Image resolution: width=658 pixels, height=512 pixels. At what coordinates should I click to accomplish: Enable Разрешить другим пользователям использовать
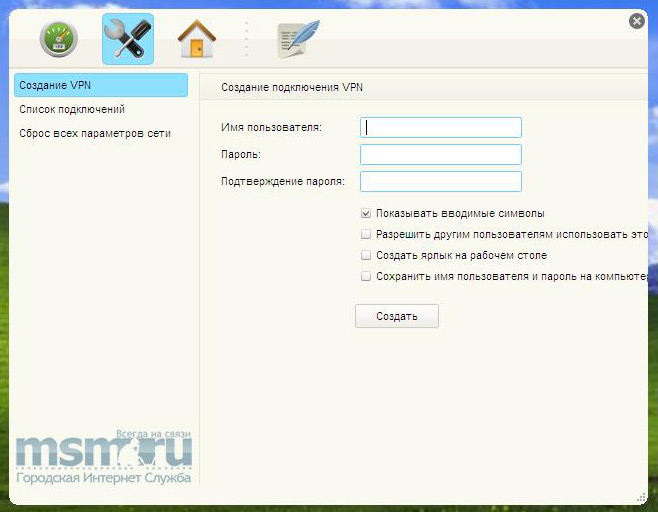click(x=366, y=234)
